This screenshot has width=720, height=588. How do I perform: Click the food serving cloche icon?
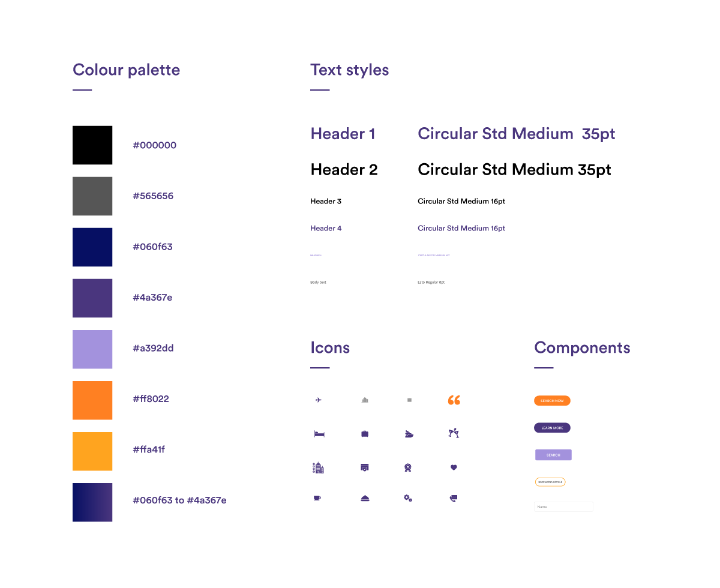click(x=364, y=498)
